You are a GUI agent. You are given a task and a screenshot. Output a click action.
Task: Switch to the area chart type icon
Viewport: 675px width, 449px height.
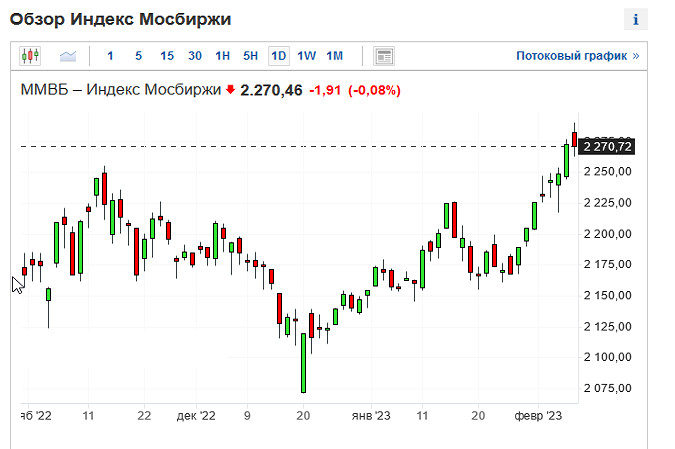pyautogui.click(x=68, y=56)
